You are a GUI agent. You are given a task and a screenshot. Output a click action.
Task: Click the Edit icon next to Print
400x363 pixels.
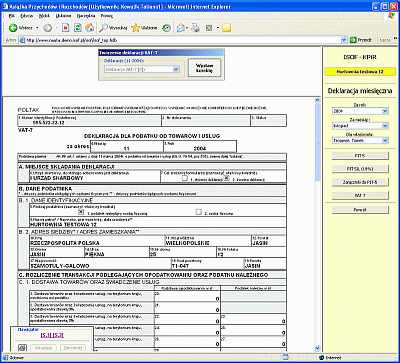209,28
